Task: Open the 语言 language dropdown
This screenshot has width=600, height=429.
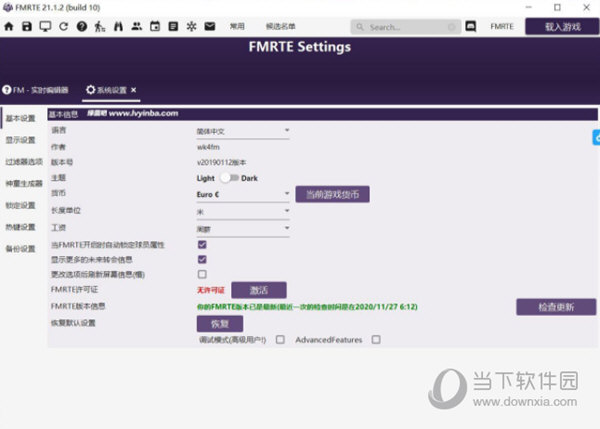Action: [243, 132]
